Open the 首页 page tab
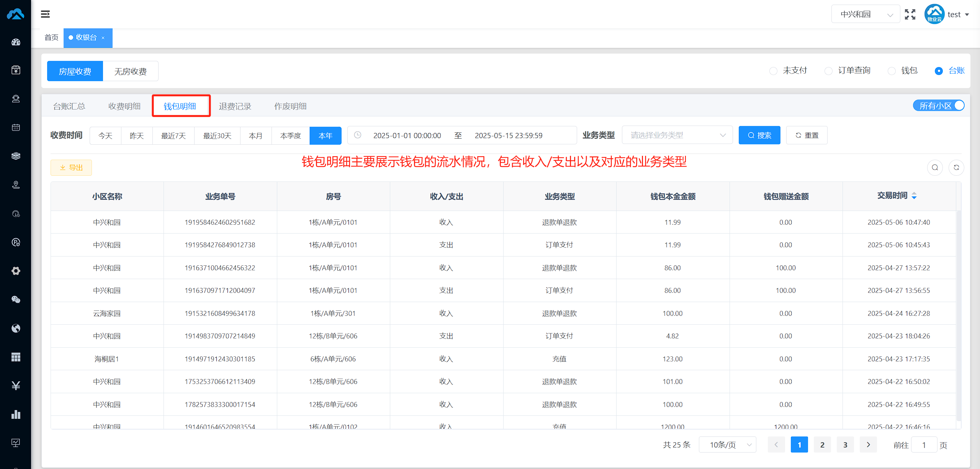Screen dimensions: 980x469 click(x=51, y=38)
